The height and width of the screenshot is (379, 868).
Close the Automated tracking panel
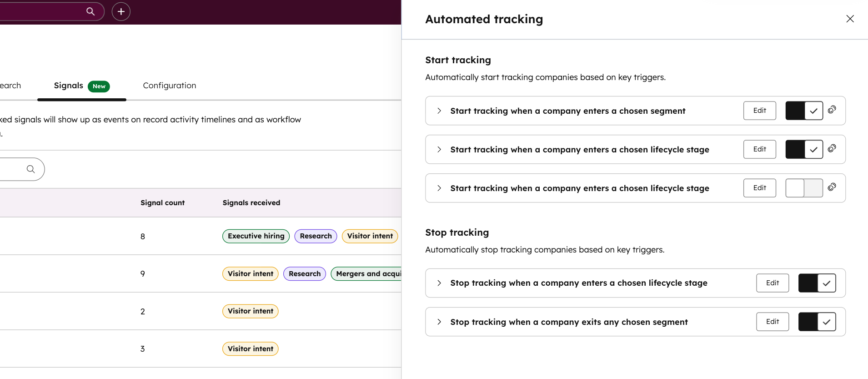coord(850,19)
